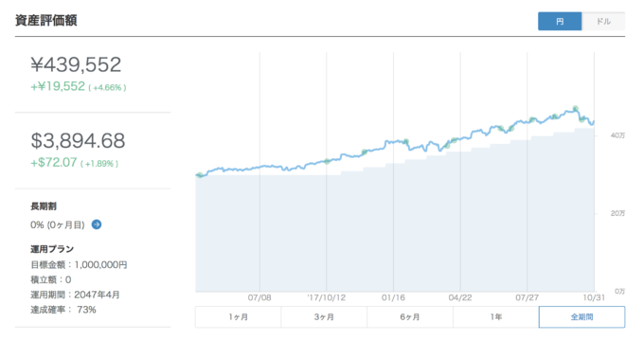
Task: Select the 1年 period tab
Action: point(495,316)
